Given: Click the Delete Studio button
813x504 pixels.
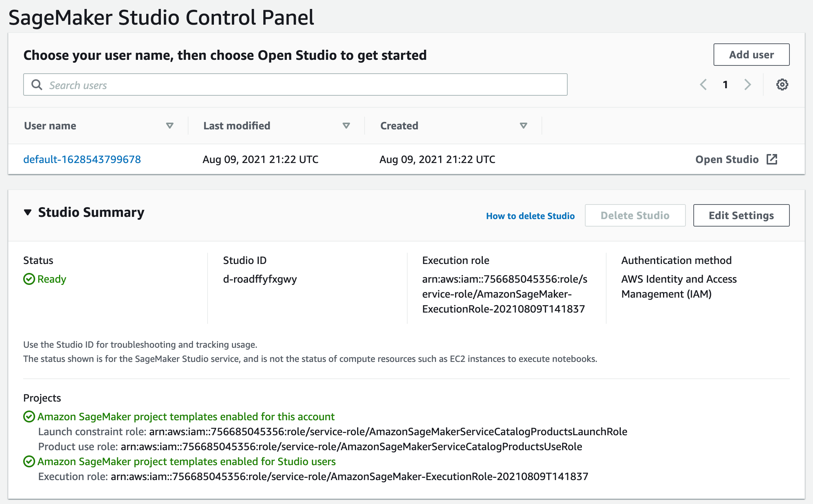Looking at the screenshot, I should pyautogui.click(x=635, y=215).
